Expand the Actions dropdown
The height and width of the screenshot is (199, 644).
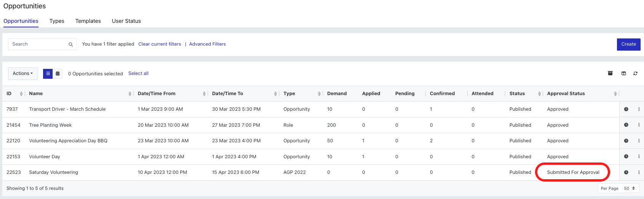point(23,73)
